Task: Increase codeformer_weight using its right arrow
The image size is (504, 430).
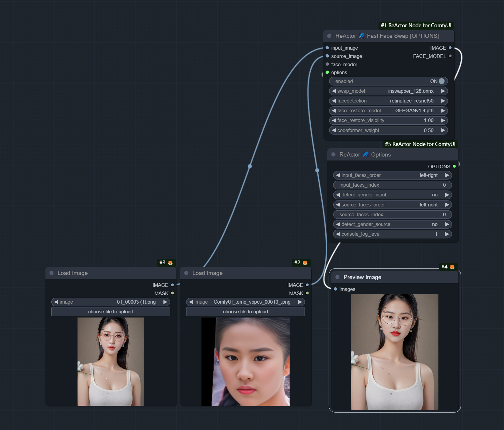Action: point(443,130)
